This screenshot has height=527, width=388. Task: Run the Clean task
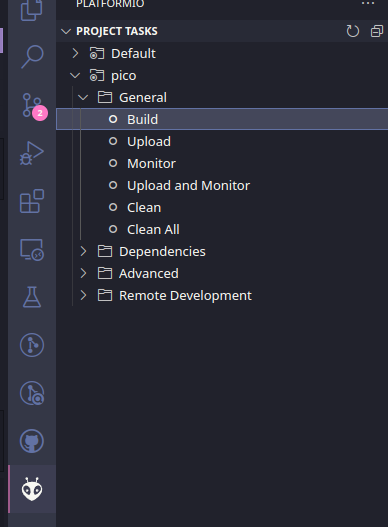(x=222, y=207)
